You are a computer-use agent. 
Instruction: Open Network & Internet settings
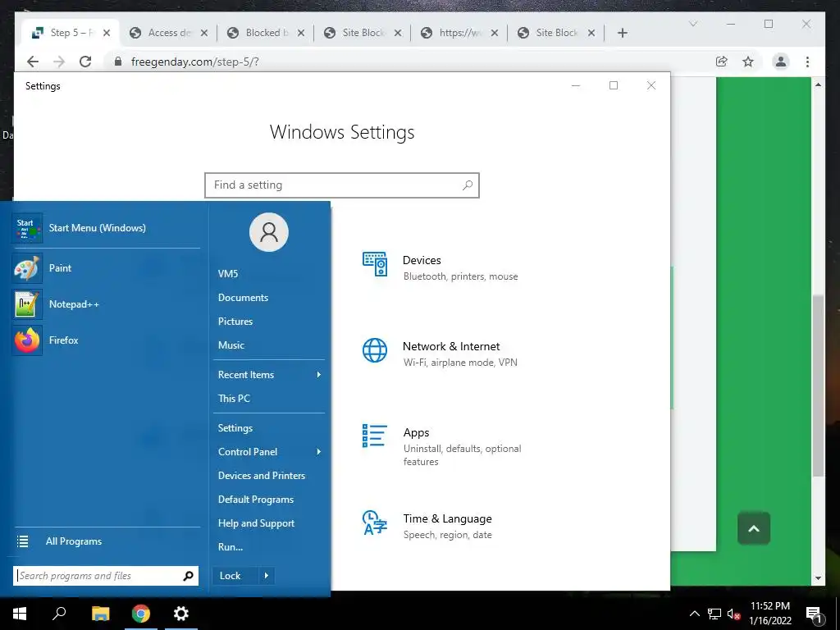441,354
